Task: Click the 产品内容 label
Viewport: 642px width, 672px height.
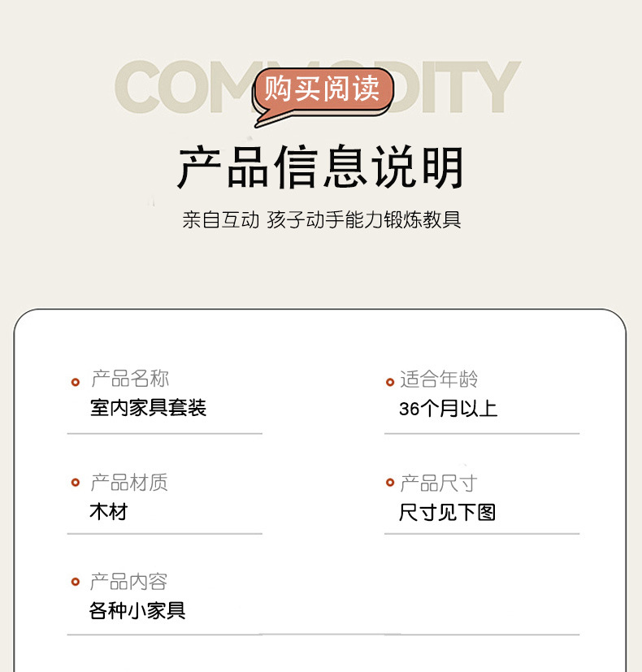Action: (x=128, y=582)
